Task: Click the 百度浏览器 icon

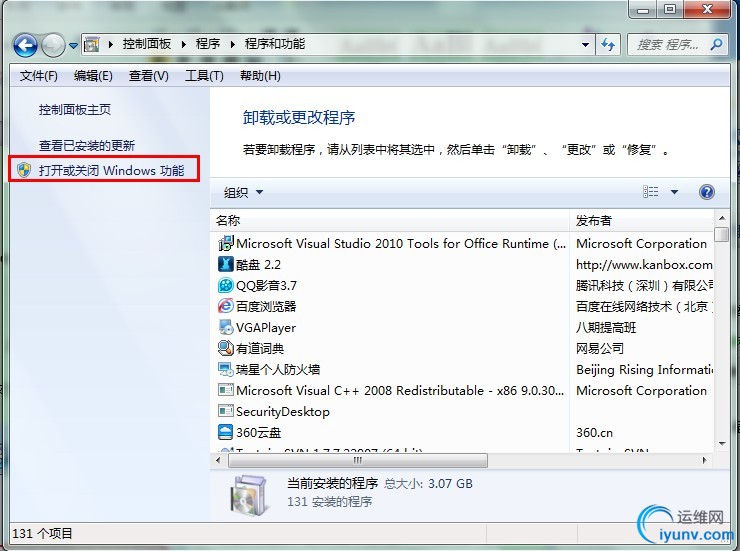Action: tap(226, 306)
